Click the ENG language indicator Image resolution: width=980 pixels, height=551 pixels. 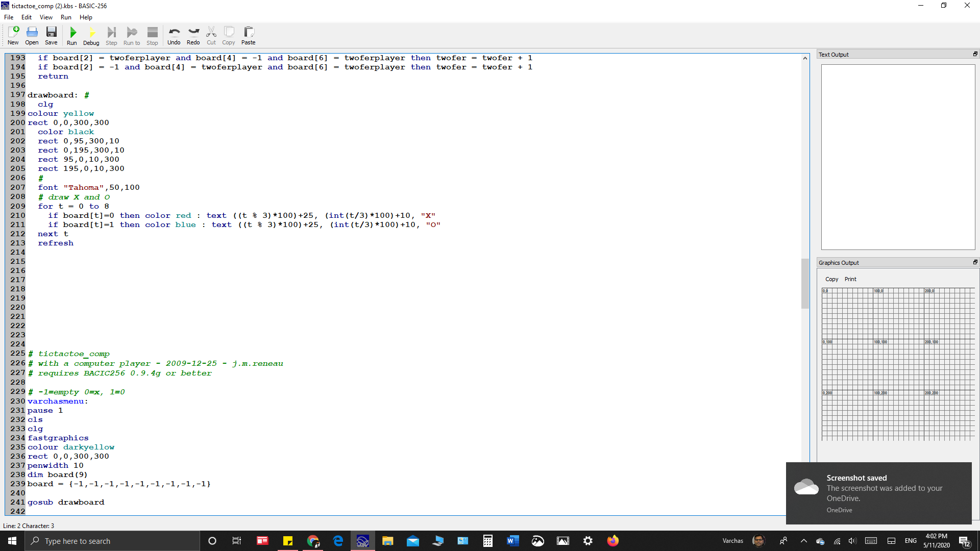(911, 541)
